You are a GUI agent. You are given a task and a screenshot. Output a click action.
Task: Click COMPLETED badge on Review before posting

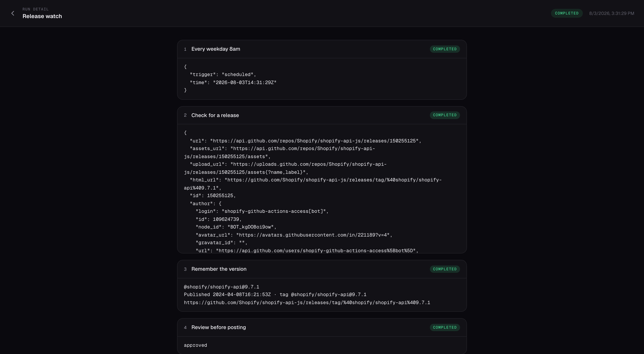coord(445,327)
